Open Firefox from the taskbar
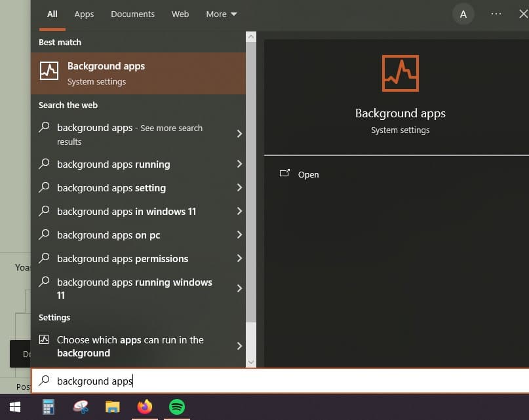 coord(145,407)
